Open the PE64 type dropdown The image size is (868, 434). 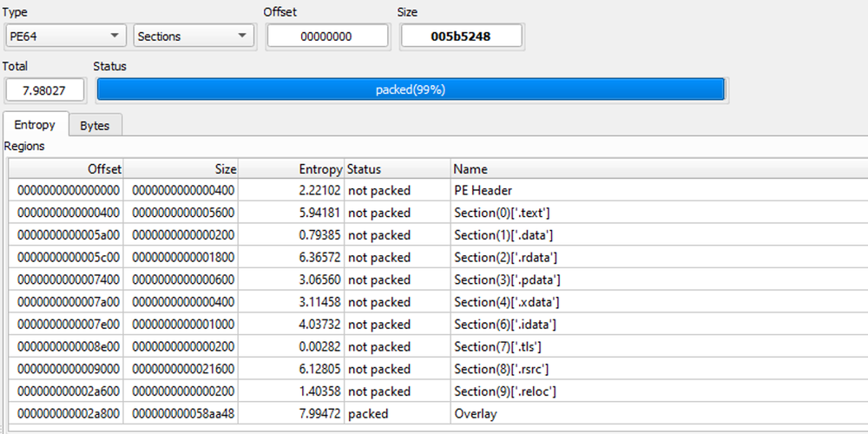pos(64,36)
